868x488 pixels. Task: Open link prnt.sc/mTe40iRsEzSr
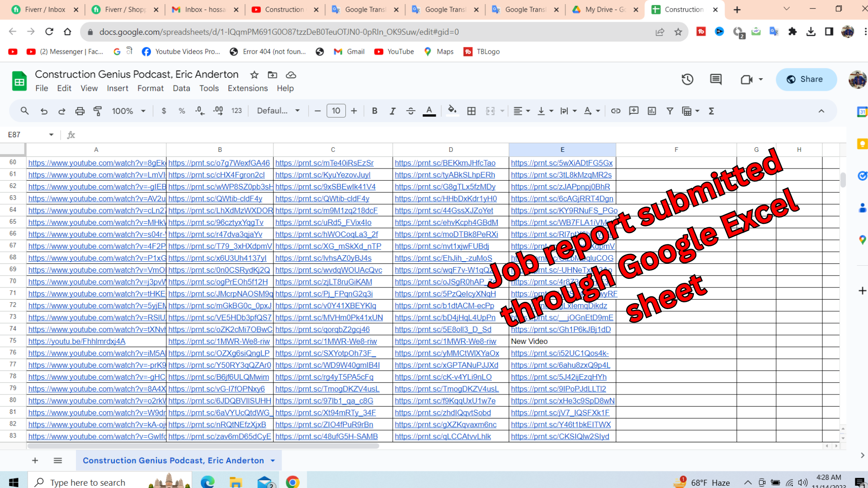324,163
